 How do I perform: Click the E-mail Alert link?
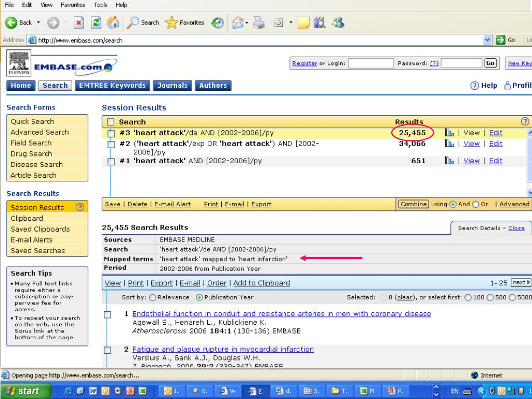(172, 204)
